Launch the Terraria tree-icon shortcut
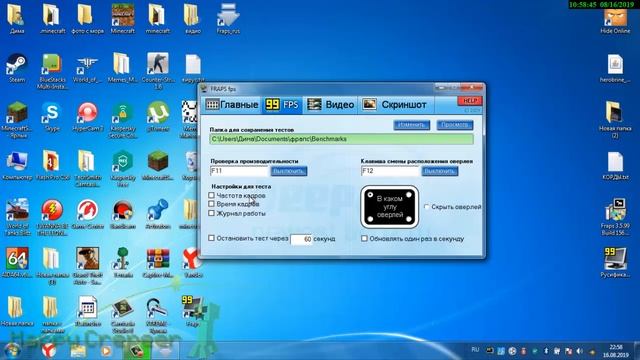 pos(122,263)
